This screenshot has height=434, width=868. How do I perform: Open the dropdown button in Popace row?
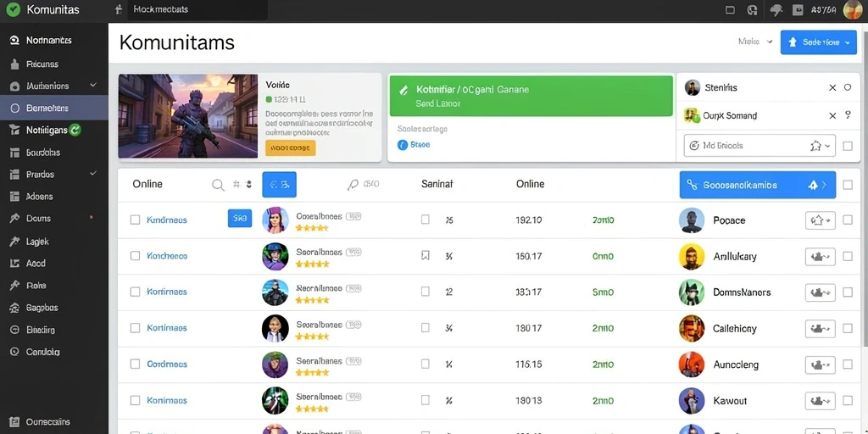[820, 220]
